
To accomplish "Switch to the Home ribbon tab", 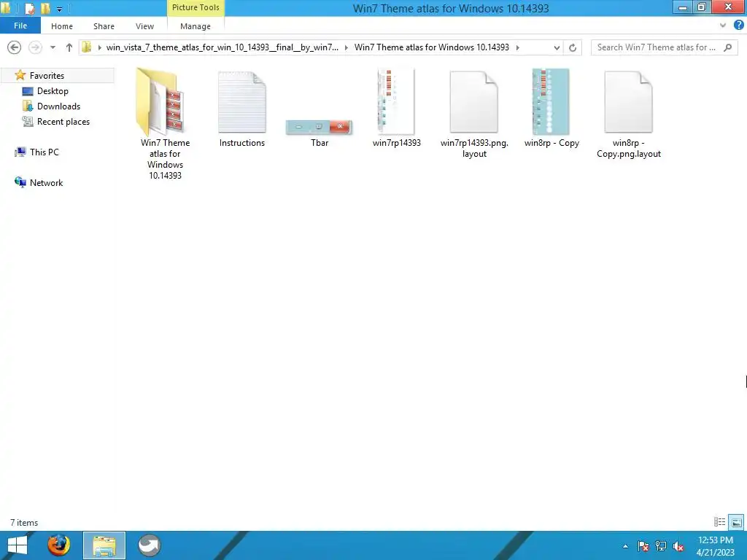I will pos(62,26).
